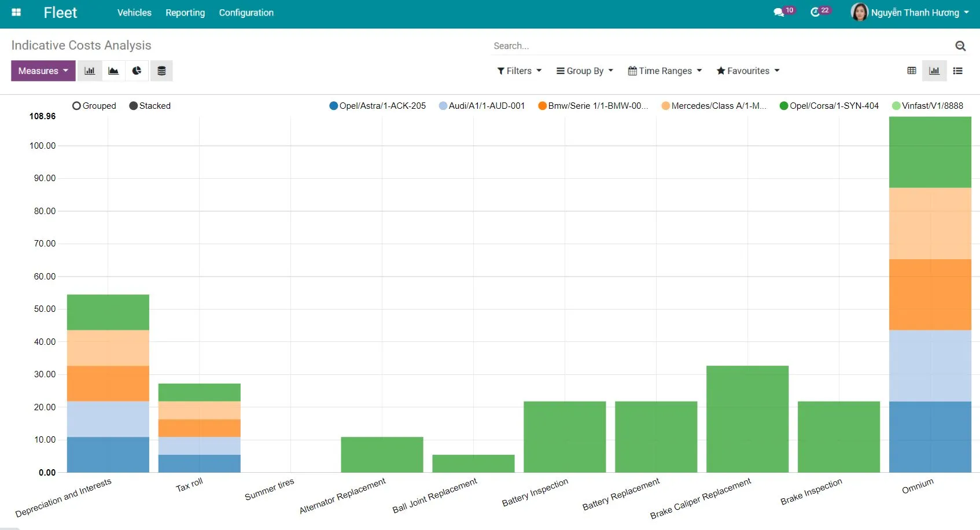Open the conversations chat icon with 10 badge

[784, 12]
